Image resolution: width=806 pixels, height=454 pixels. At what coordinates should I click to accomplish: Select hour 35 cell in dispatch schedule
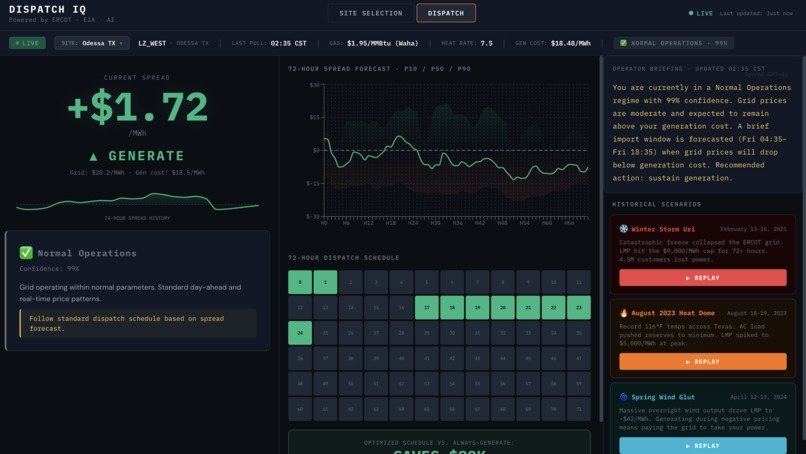pos(579,333)
